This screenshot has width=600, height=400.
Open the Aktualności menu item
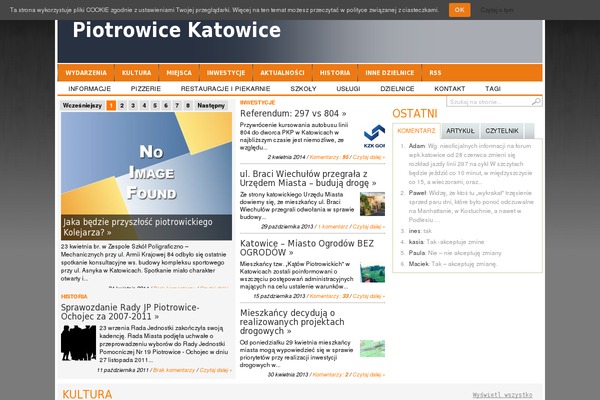click(x=282, y=73)
